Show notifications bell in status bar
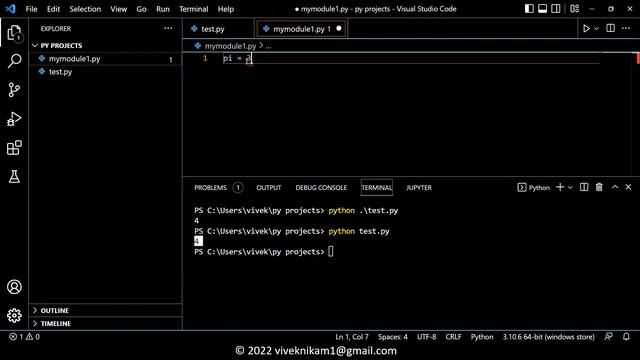Screen dimensions: 640x360 tap(626, 337)
